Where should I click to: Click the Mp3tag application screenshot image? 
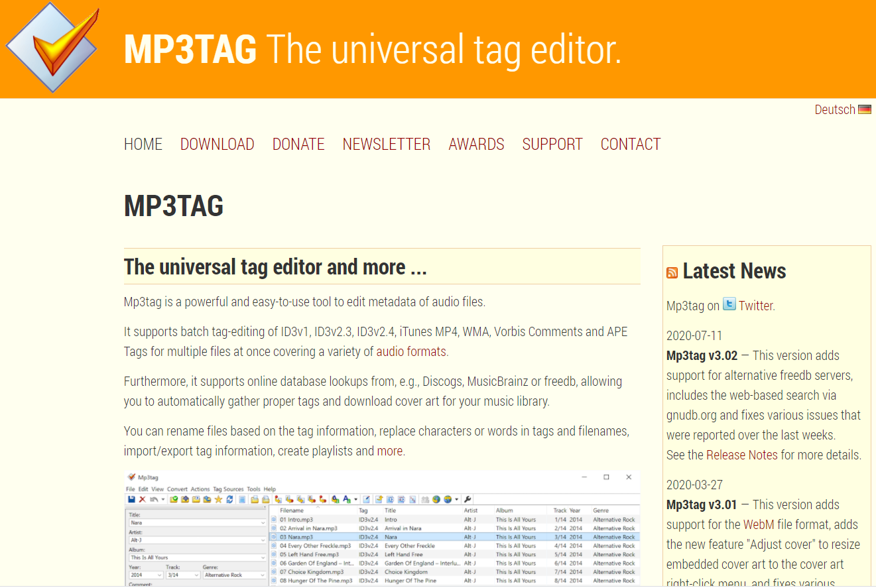[383, 528]
